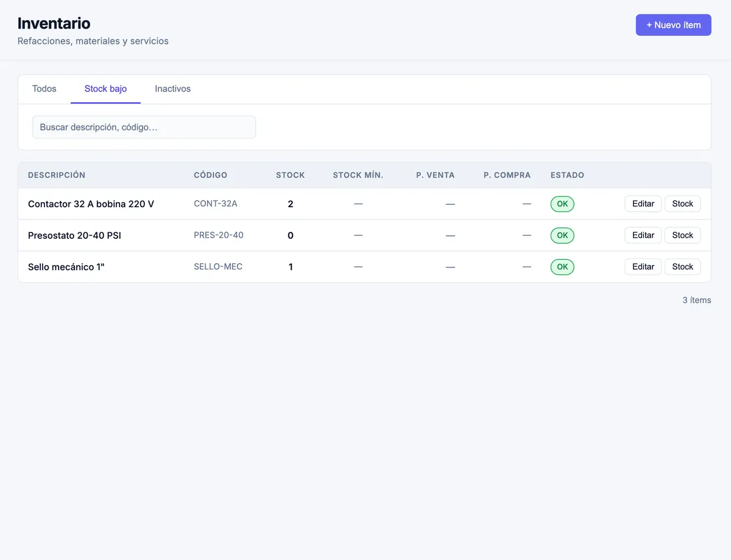Viewport: 731px width, 560px height.
Task: Click the OK status badge for Presostato
Action: coord(562,235)
